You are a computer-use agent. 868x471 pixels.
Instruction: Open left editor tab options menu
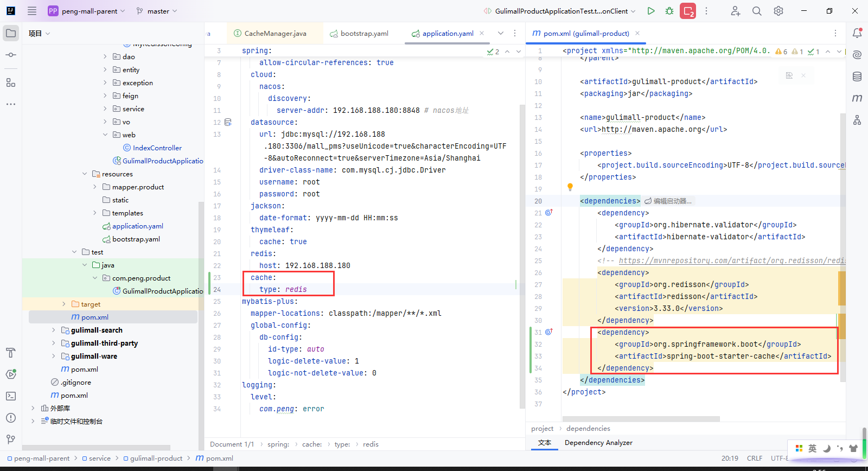[515, 33]
